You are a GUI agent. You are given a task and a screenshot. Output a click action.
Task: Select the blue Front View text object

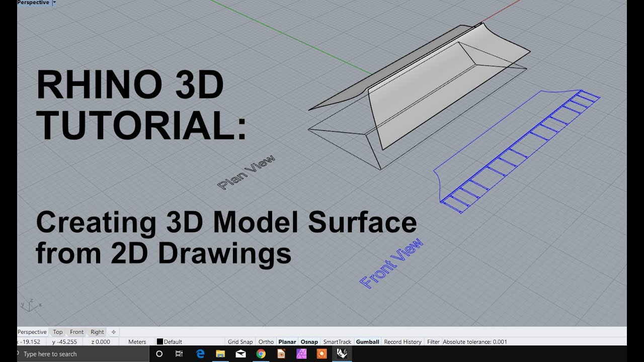(x=392, y=263)
